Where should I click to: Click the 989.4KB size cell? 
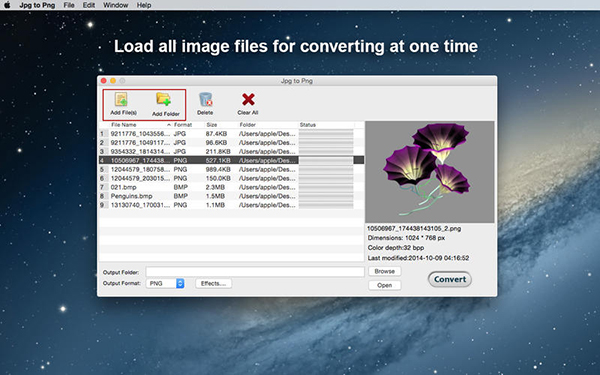(218, 169)
